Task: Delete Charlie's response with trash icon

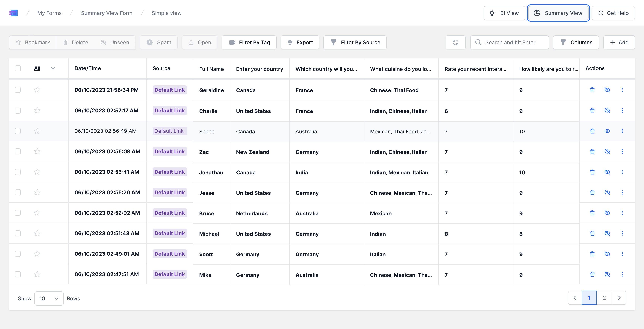Action: pos(592,111)
